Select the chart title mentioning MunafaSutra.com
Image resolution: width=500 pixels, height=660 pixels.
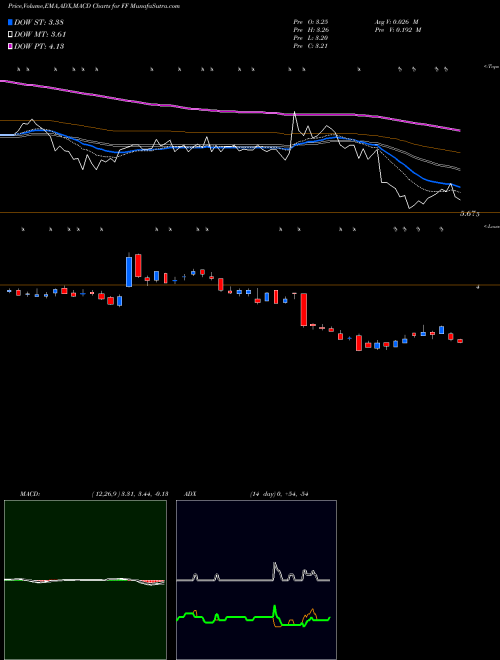94,7
